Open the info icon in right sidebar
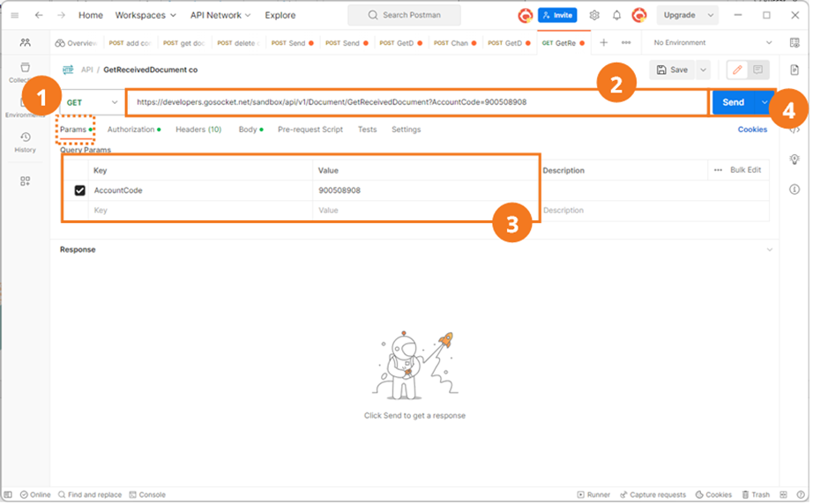Image resolution: width=813 pixels, height=504 pixels. [794, 189]
